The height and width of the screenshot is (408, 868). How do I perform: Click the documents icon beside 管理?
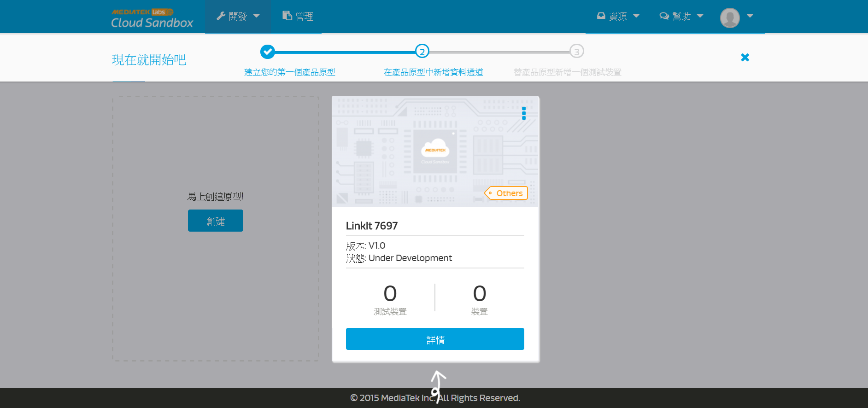tap(287, 16)
